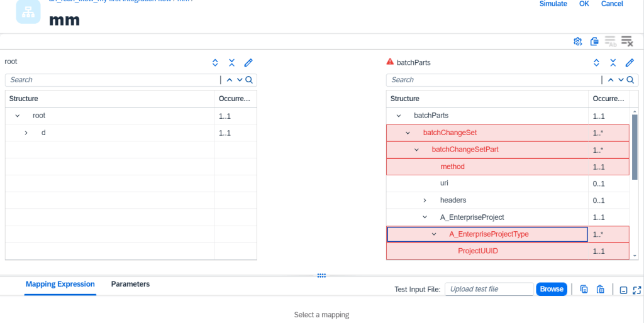The image size is (644, 323).
Task: Click the pencil icon for root structure
Action: pos(248,63)
